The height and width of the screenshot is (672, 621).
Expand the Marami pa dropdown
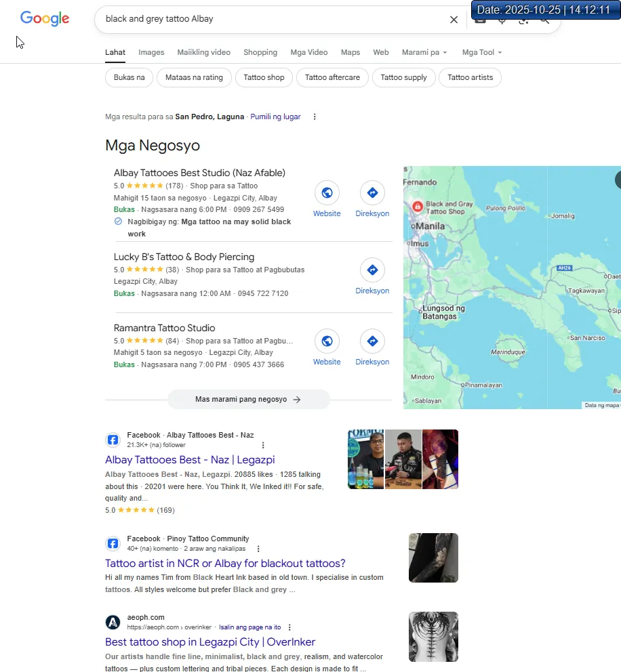pos(424,52)
